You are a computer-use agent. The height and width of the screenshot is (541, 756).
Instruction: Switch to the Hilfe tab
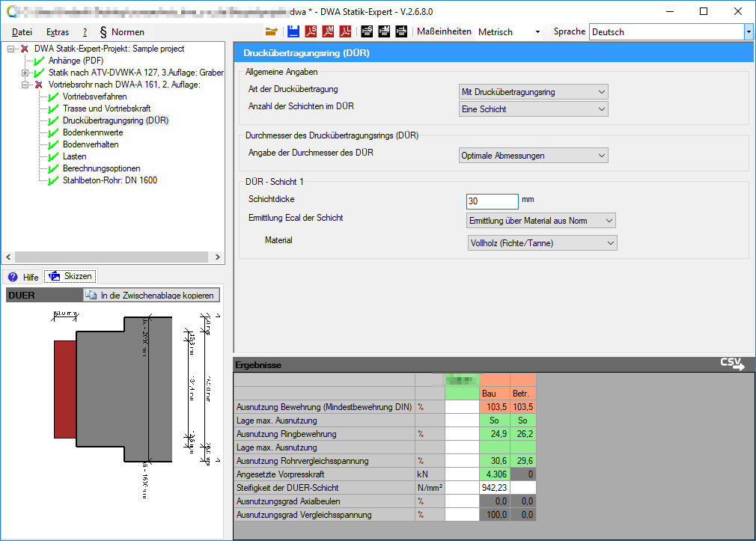point(23,276)
